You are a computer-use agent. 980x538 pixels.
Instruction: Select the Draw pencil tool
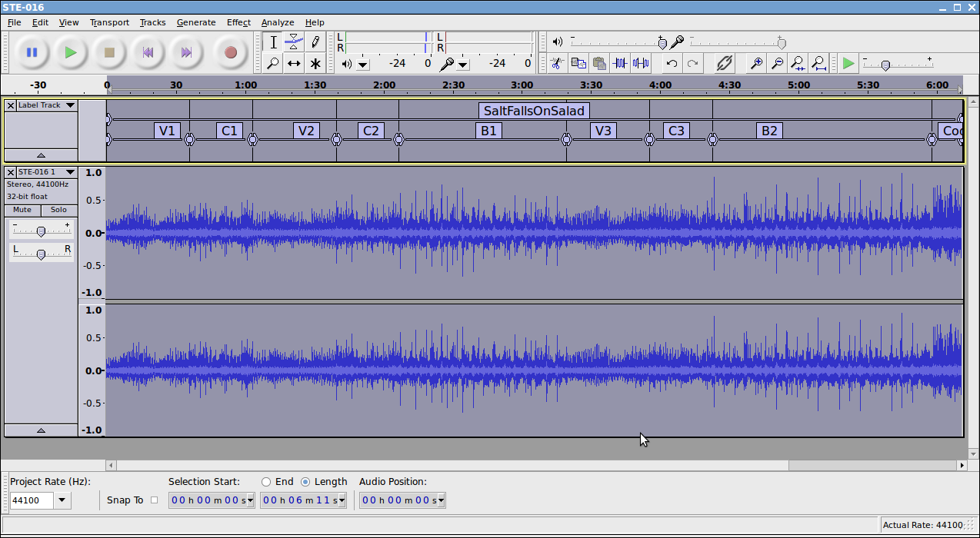[315, 42]
